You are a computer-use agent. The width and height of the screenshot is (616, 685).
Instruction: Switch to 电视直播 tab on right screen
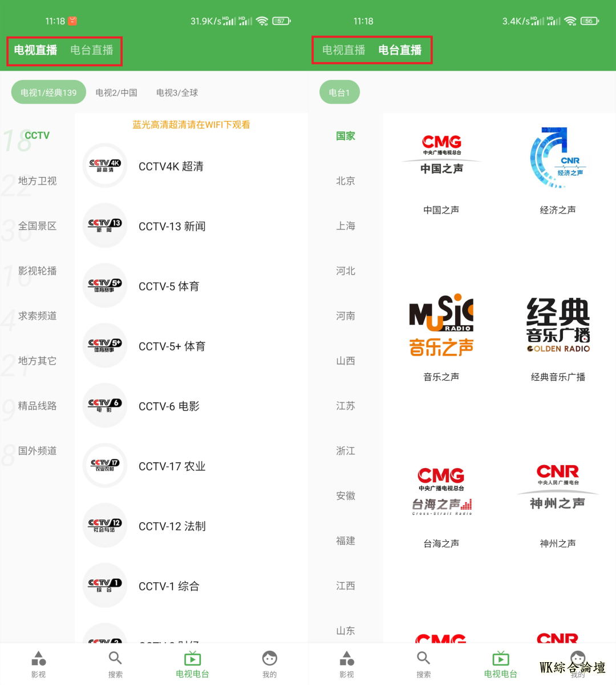(343, 50)
